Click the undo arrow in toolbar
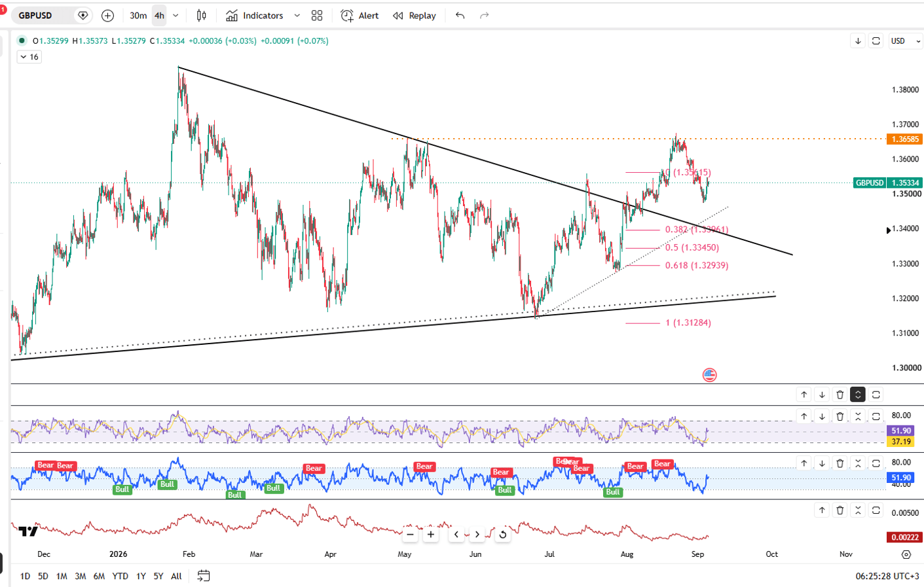The width and height of the screenshot is (924, 587). click(460, 16)
